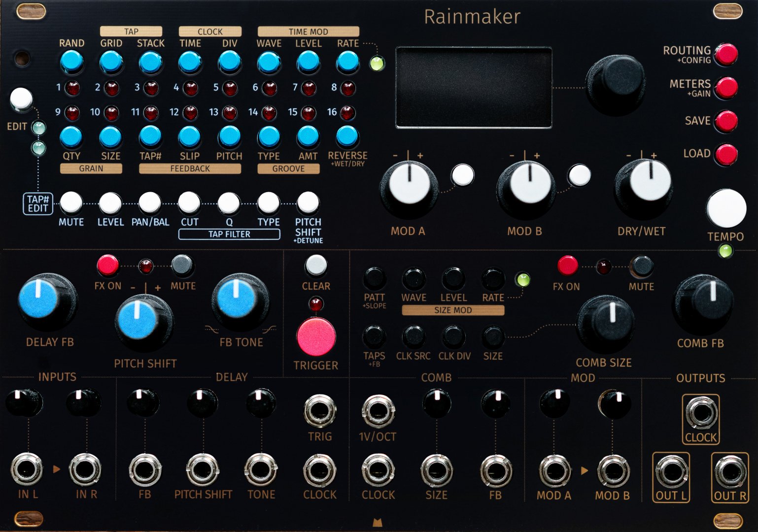Hit the pink TRIGGER button
The height and width of the screenshot is (532, 758).
coord(316,337)
